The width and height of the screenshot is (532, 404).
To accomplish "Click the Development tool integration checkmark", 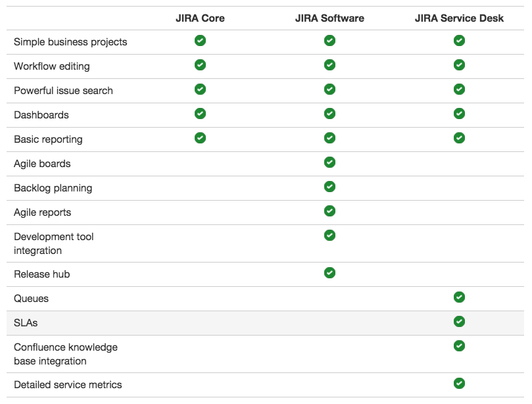I will (x=329, y=236).
